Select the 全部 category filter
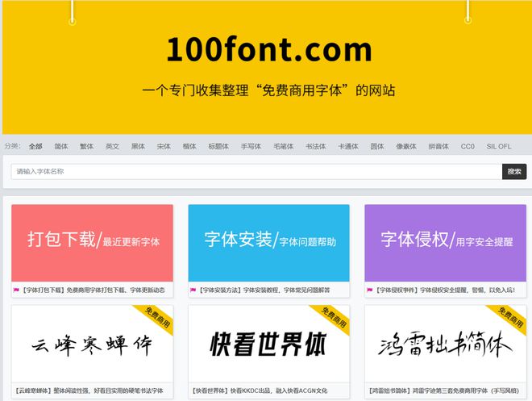The width and height of the screenshot is (532, 401). (35, 146)
